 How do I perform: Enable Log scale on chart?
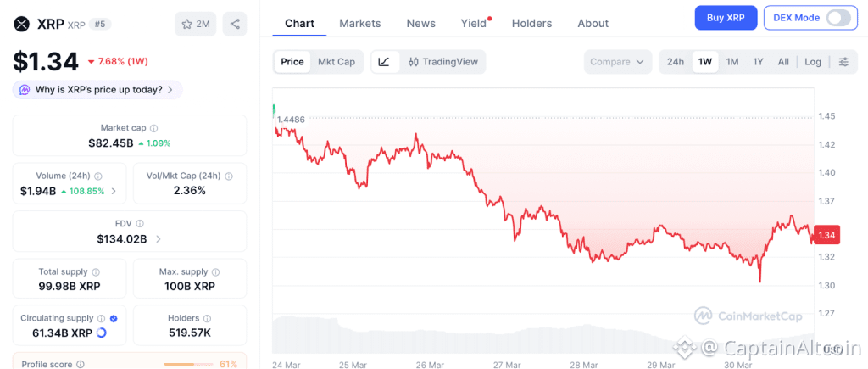[x=813, y=62]
